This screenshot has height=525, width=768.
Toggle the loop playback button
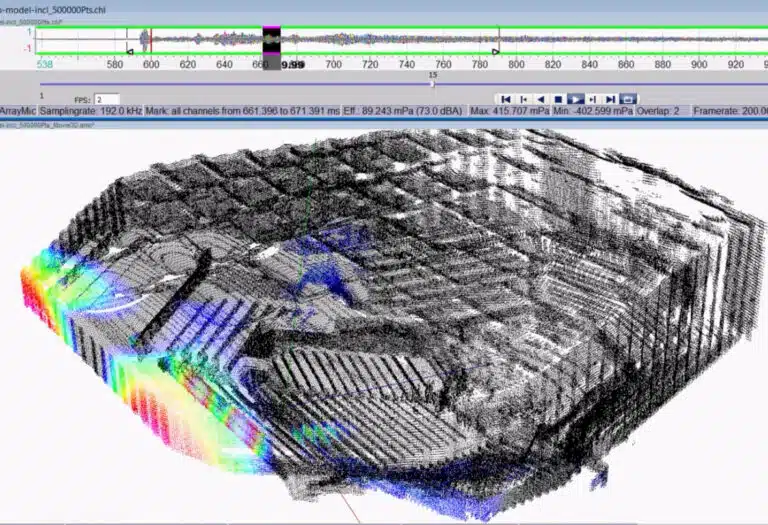(628, 99)
